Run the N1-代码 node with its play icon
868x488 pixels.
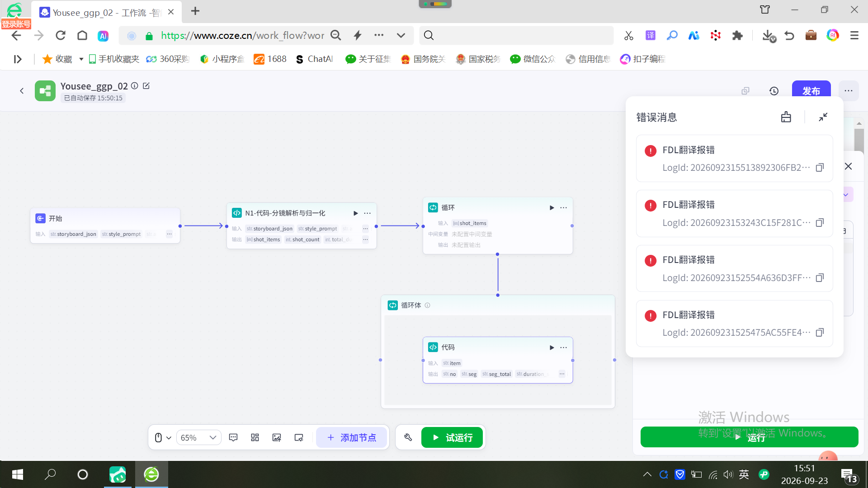pyautogui.click(x=355, y=213)
